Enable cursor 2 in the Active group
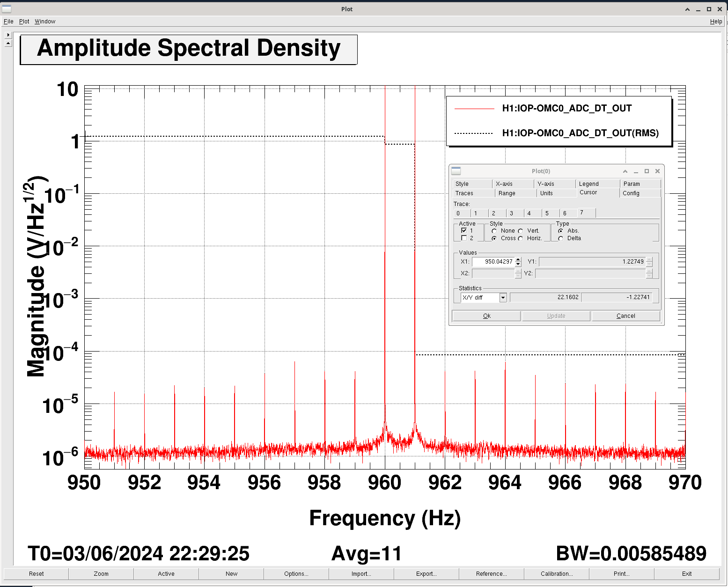Viewport: 728px width, 587px height. click(464, 238)
